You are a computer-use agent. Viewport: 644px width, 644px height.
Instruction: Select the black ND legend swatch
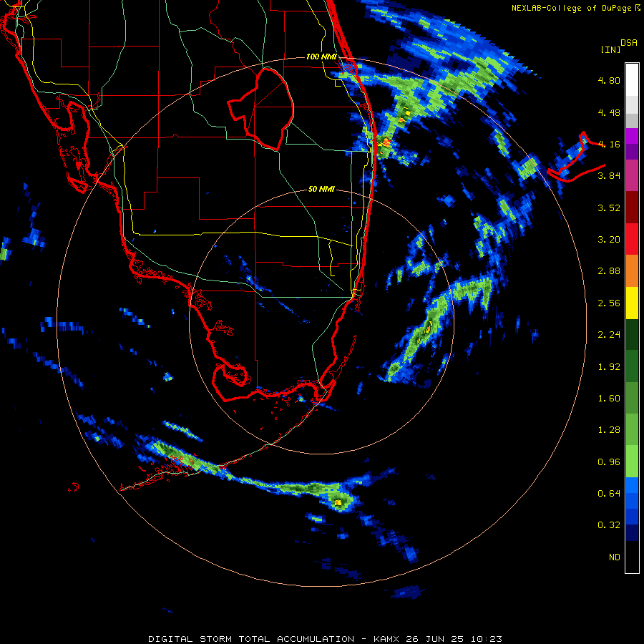tap(632, 557)
